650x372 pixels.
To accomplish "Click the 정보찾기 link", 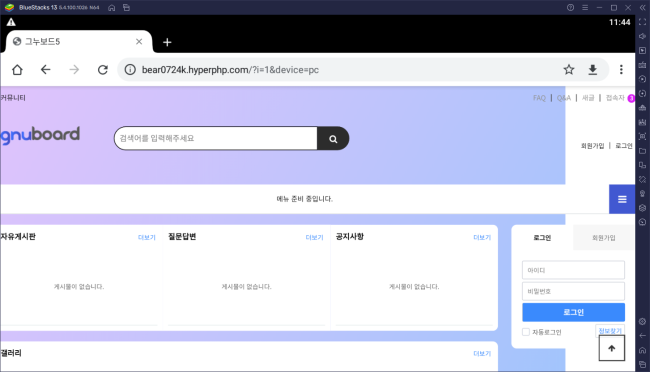I will [x=610, y=331].
